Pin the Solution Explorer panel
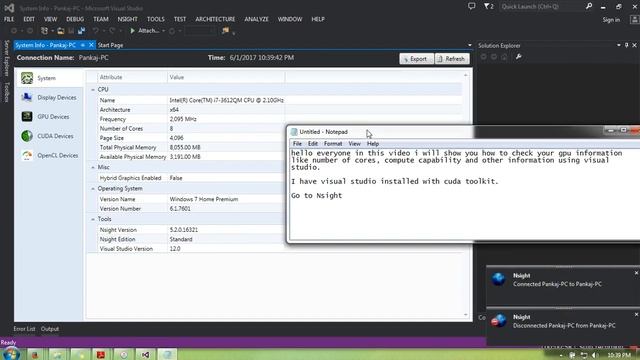Image resolution: width=640 pixels, height=360 pixels. click(x=627, y=45)
